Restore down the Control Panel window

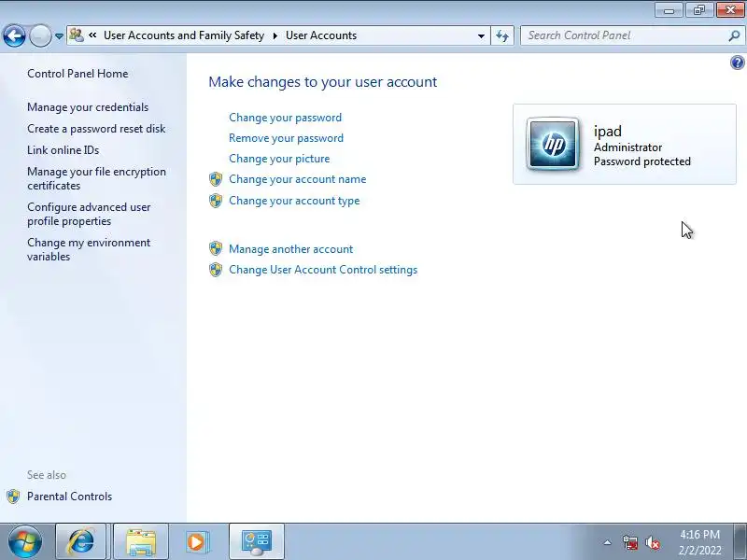[x=698, y=9]
